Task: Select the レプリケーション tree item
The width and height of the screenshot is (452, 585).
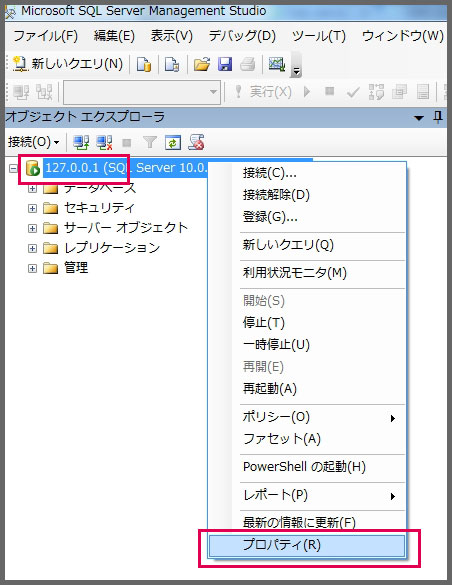Action: tap(112, 248)
